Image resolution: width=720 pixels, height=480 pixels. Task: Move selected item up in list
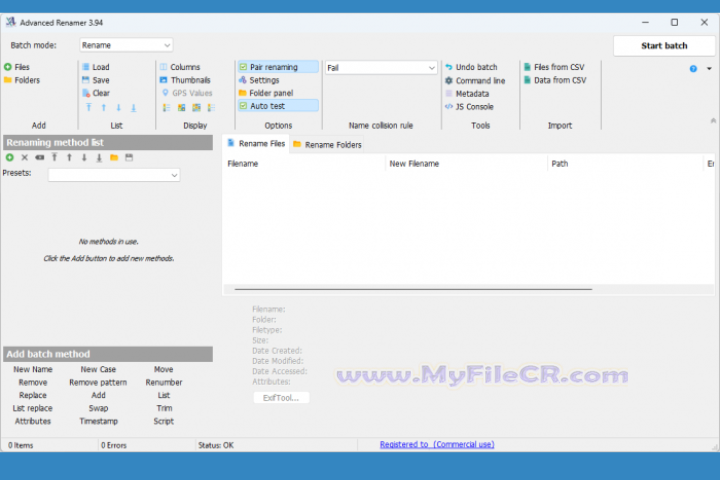(x=104, y=107)
